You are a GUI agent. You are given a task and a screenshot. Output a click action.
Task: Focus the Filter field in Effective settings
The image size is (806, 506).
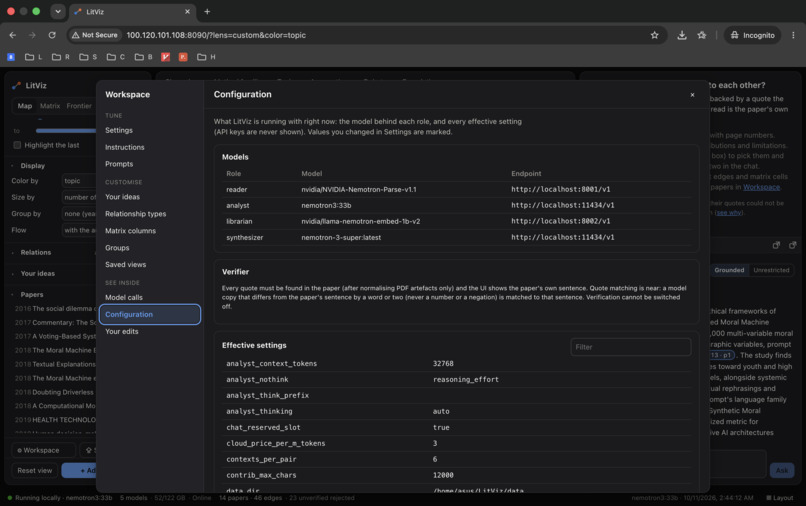(x=631, y=347)
